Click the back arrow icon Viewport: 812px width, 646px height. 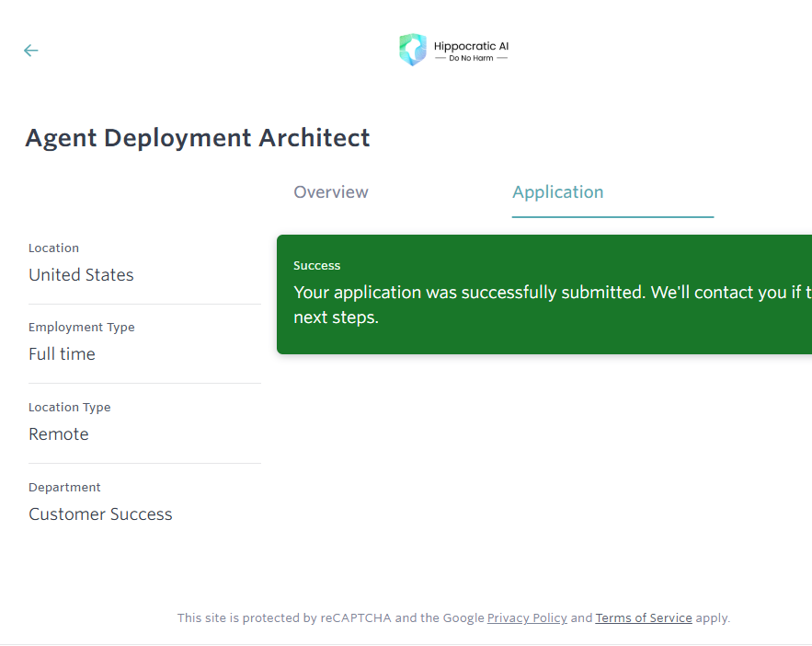coord(31,51)
